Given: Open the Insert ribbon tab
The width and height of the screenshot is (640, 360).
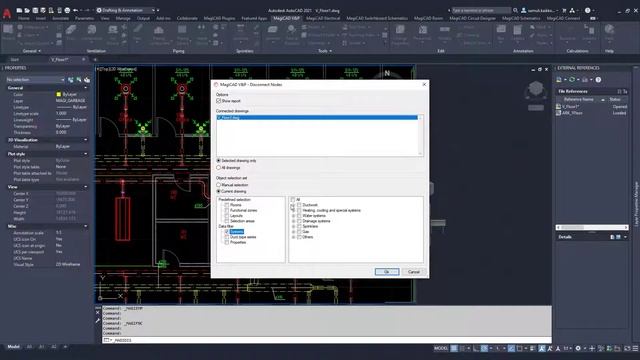Looking at the screenshot, I should tap(41, 18).
